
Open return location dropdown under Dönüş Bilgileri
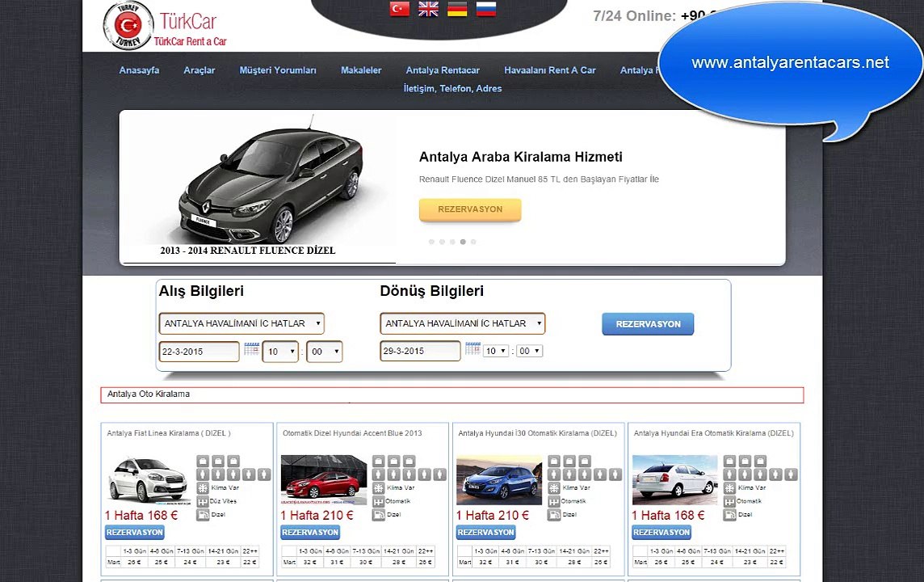click(x=463, y=323)
